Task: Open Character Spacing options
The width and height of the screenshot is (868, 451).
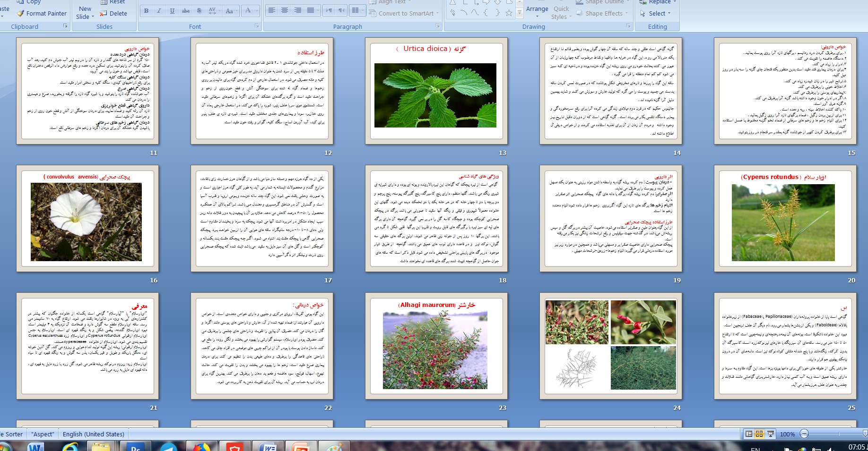Action: [x=213, y=11]
